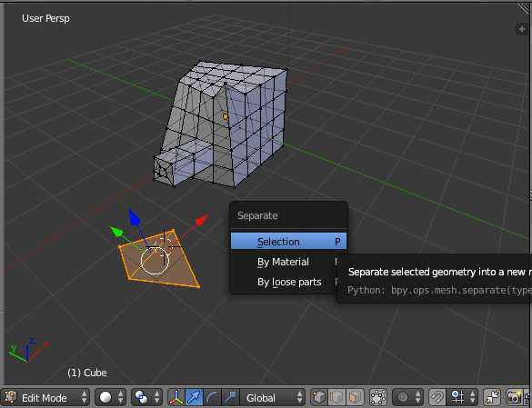Viewport: 532px width, 408px height.
Task: Click the orange origin dot on the mesh
Action: pyautogui.click(x=226, y=117)
